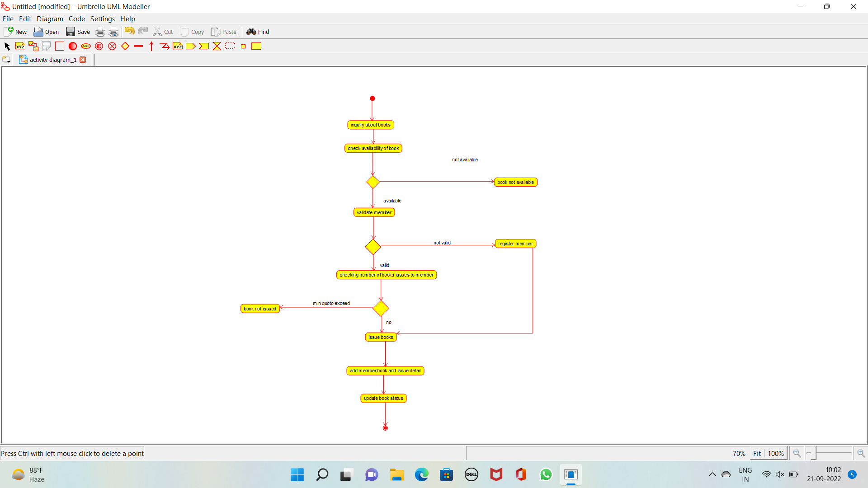This screenshot has height=488, width=868.
Task: Select the Initial Activity red circle tool
Action: point(72,46)
